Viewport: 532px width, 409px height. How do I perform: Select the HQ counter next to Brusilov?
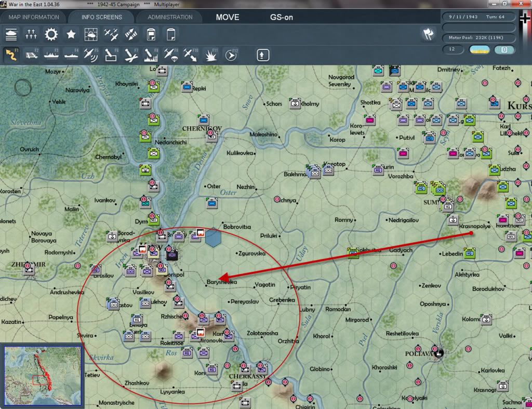tap(96, 270)
